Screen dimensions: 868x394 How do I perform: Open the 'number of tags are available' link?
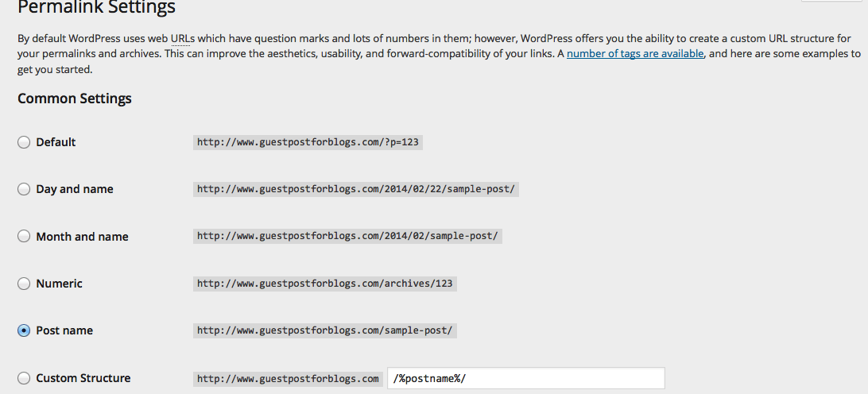coord(635,54)
